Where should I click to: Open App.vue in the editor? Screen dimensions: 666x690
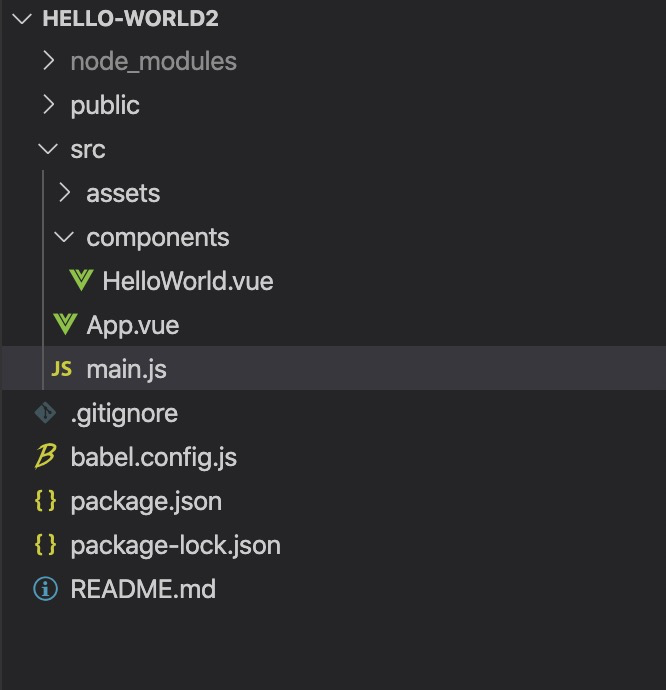tap(132, 325)
